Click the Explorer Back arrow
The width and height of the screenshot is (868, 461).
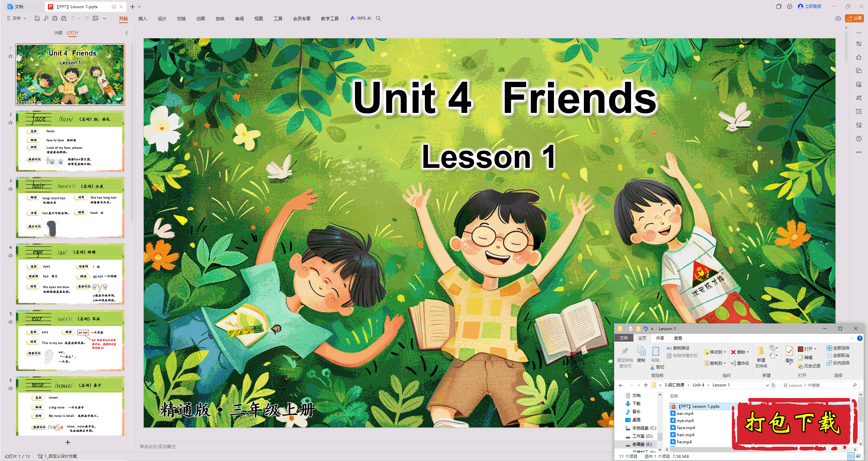coord(621,385)
